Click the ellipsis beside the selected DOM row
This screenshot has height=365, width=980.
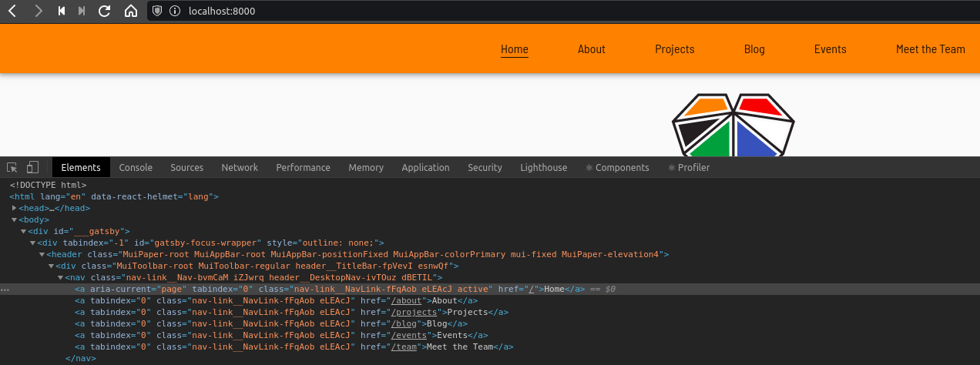click(x=5, y=290)
